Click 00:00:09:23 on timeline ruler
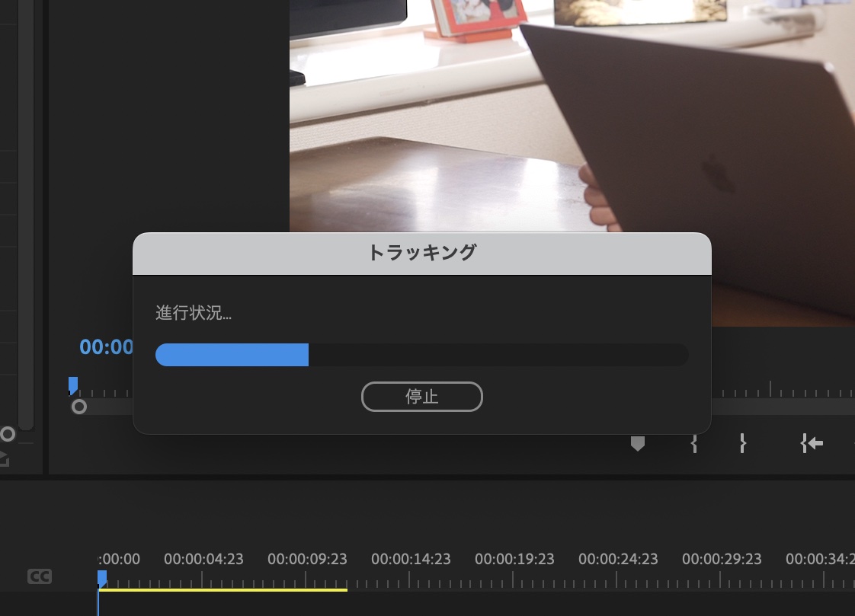Image resolution: width=855 pixels, height=616 pixels. 307,559
